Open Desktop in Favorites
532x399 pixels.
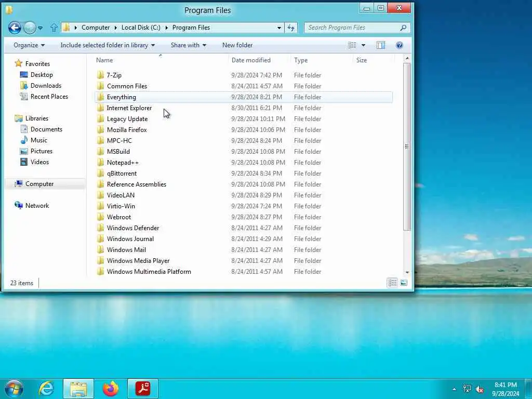click(36, 75)
